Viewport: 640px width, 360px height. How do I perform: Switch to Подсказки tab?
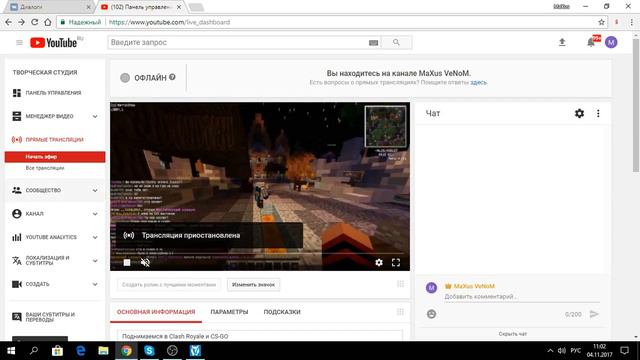click(x=282, y=312)
